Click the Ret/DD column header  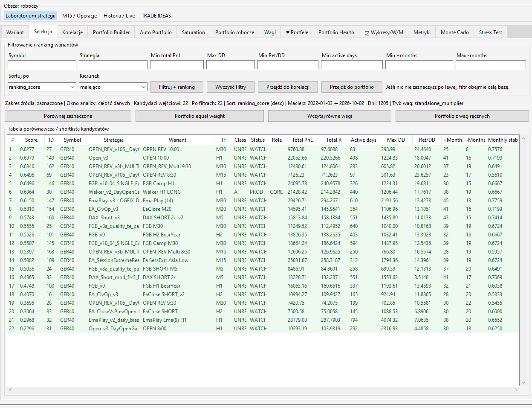(427, 140)
